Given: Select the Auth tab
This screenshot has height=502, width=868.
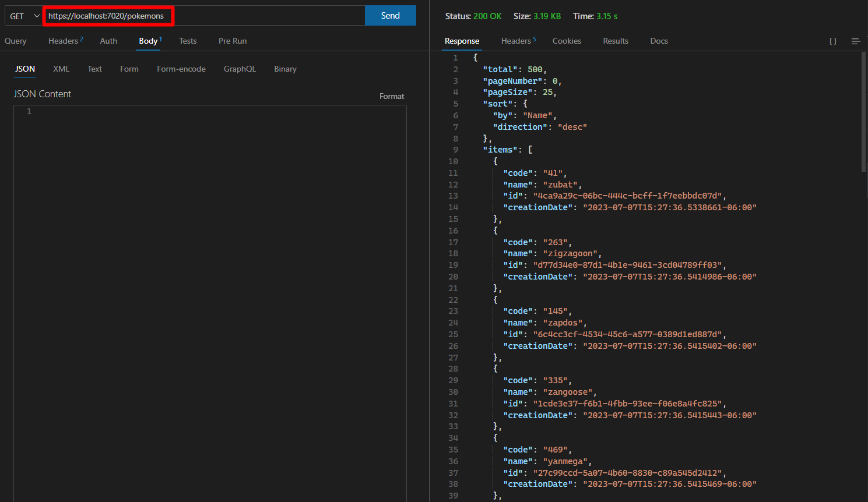Looking at the screenshot, I should (x=108, y=41).
